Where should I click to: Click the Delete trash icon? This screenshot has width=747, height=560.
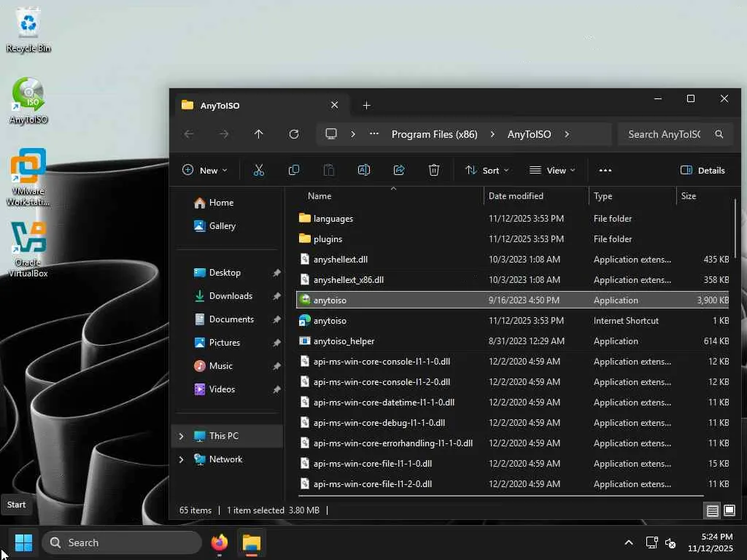[433, 170]
